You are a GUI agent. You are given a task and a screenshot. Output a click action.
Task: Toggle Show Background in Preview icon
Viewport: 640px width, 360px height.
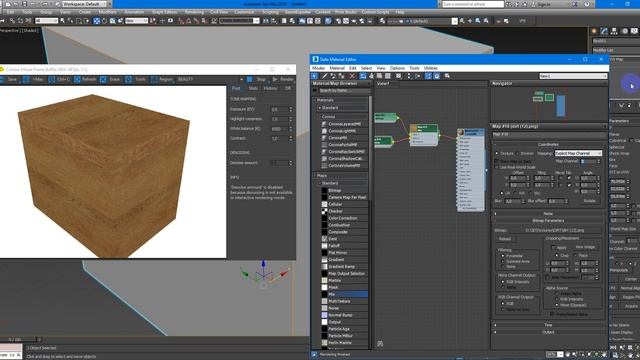(388, 76)
